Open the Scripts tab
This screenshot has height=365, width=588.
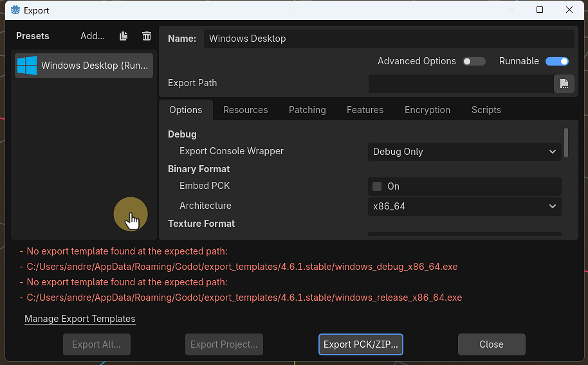click(x=486, y=110)
